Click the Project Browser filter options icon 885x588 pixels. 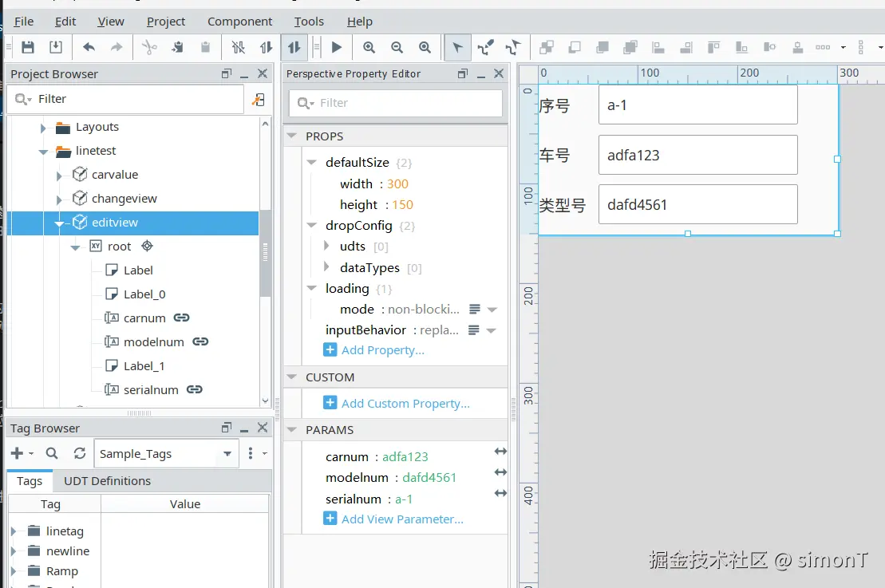point(259,100)
